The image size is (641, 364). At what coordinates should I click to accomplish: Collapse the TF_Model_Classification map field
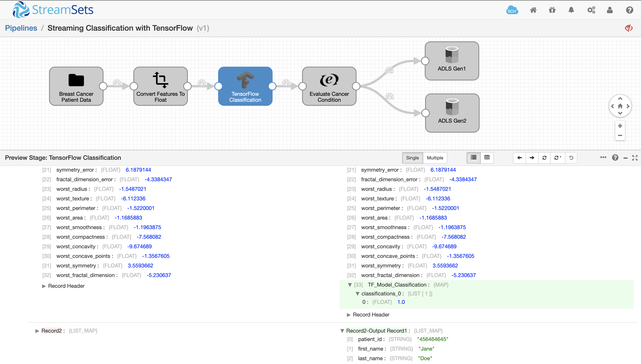pos(350,285)
